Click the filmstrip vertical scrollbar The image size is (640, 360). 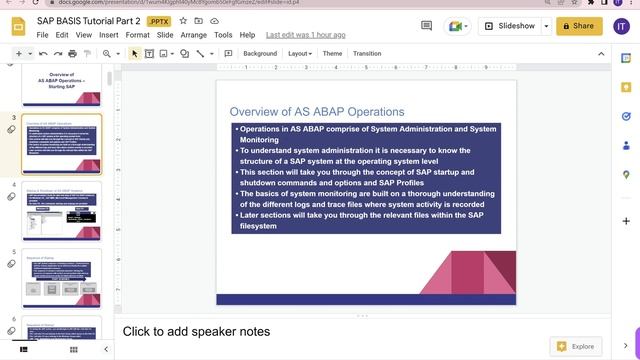109,79
